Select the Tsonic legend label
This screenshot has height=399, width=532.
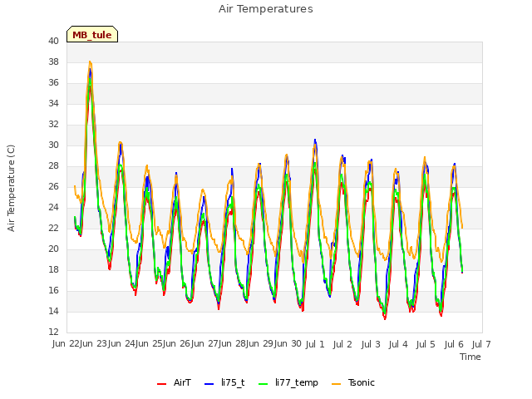pos(361,382)
